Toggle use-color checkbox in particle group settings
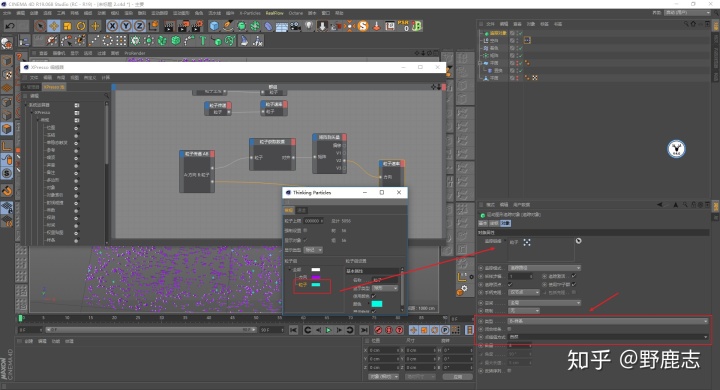This screenshot has width=720, height=390. click(x=373, y=296)
